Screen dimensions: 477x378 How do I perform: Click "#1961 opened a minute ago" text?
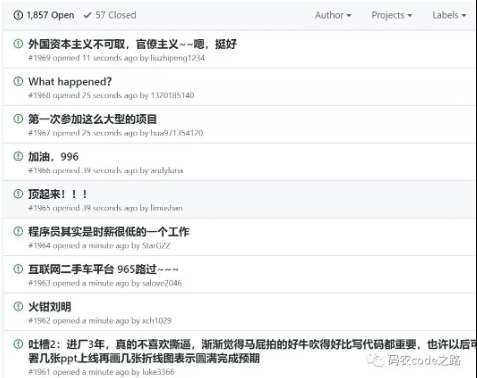point(79,372)
